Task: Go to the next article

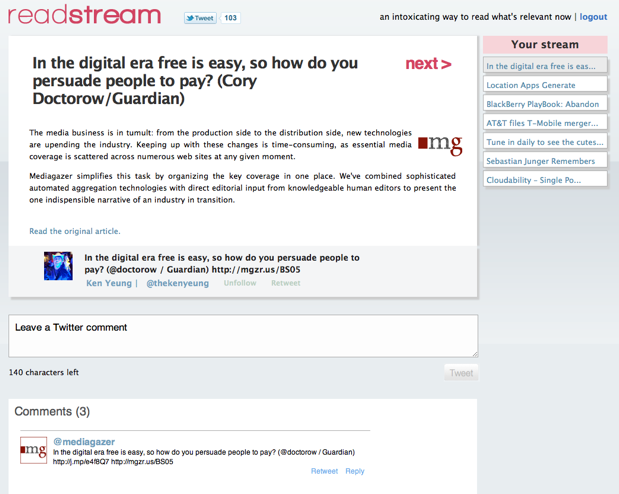Action: pyautogui.click(x=428, y=64)
